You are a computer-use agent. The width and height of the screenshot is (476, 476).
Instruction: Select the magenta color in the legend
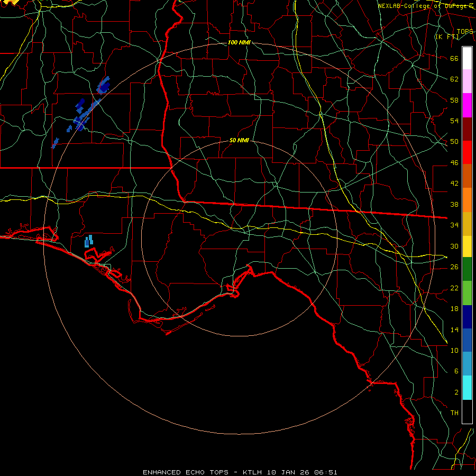467,105
